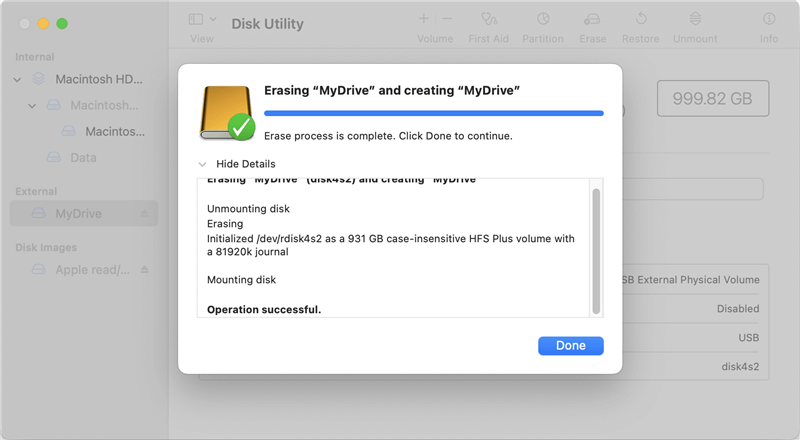
Task: Click the First Aid toolbar icon
Action: pos(488,19)
